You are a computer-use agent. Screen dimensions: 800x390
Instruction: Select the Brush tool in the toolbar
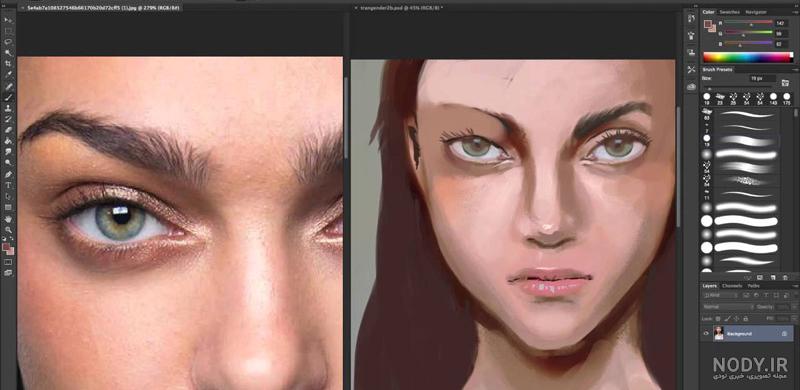pyautogui.click(x=8, y=96)
